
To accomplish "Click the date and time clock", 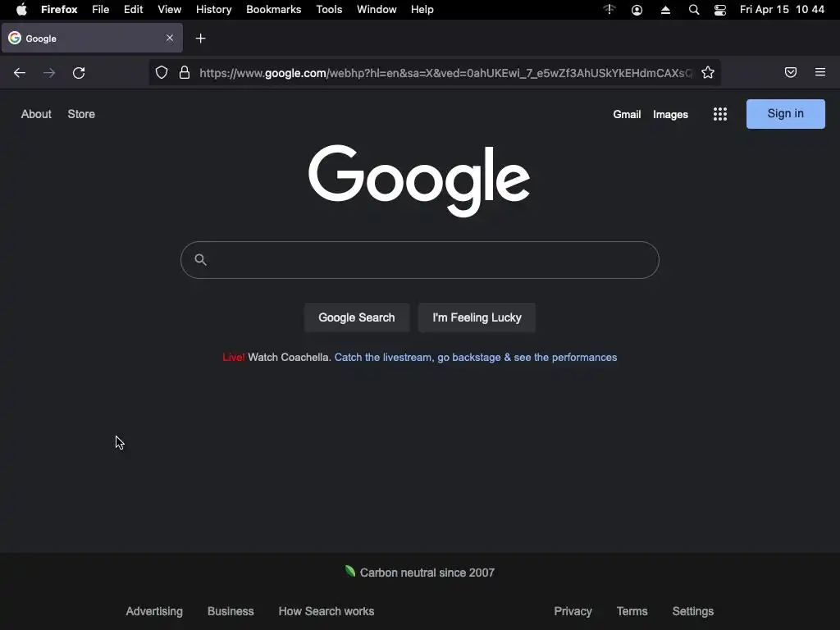I will [782, 10].
